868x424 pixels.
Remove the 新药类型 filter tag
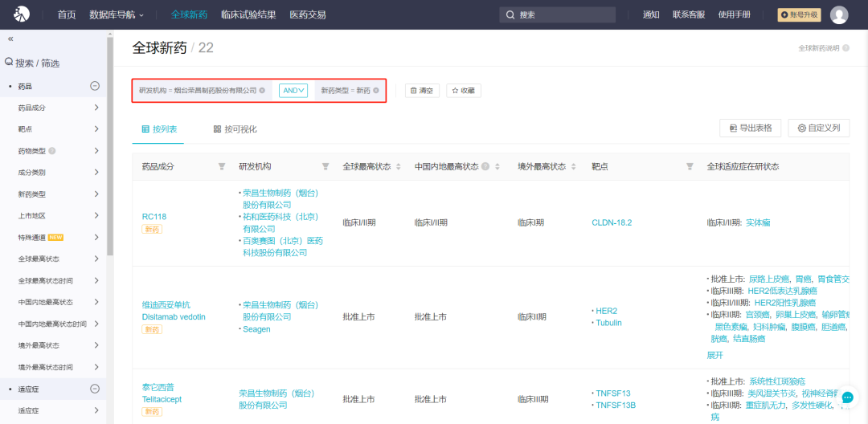(x=376, y=91)
